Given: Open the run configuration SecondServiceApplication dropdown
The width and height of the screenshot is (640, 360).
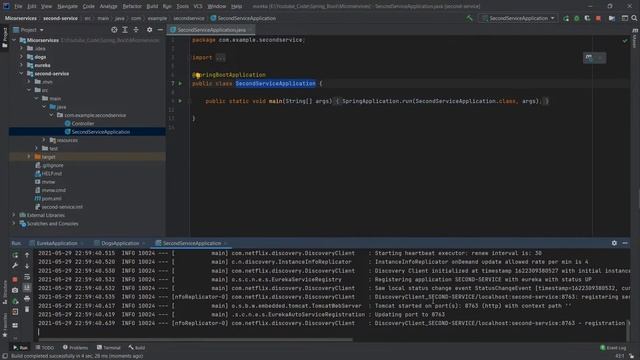Looking at the screenshot, I should tap(518, 18).
